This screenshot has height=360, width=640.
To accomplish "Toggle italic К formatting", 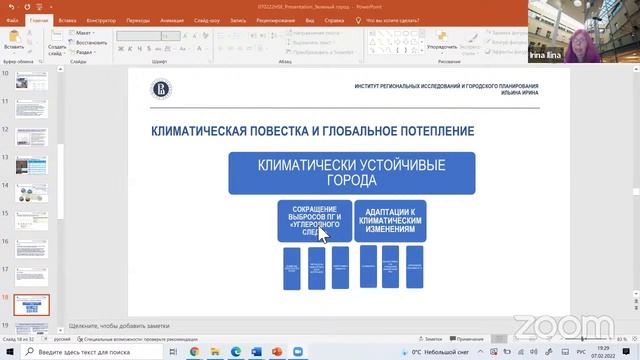I will pyautogui.click(x=130, y=49).
